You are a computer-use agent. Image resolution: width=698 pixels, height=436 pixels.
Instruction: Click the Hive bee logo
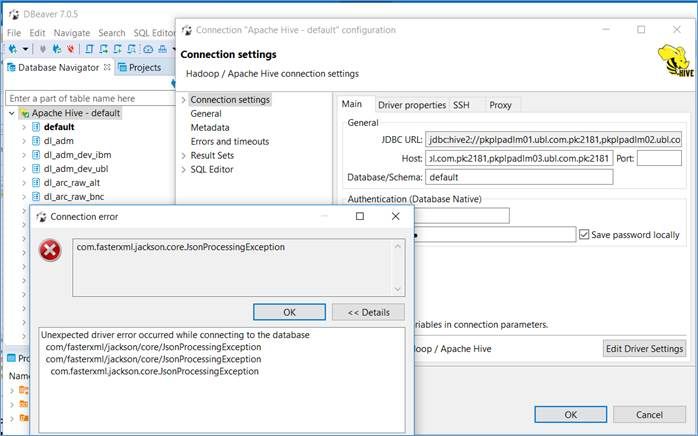coord(675,61)
